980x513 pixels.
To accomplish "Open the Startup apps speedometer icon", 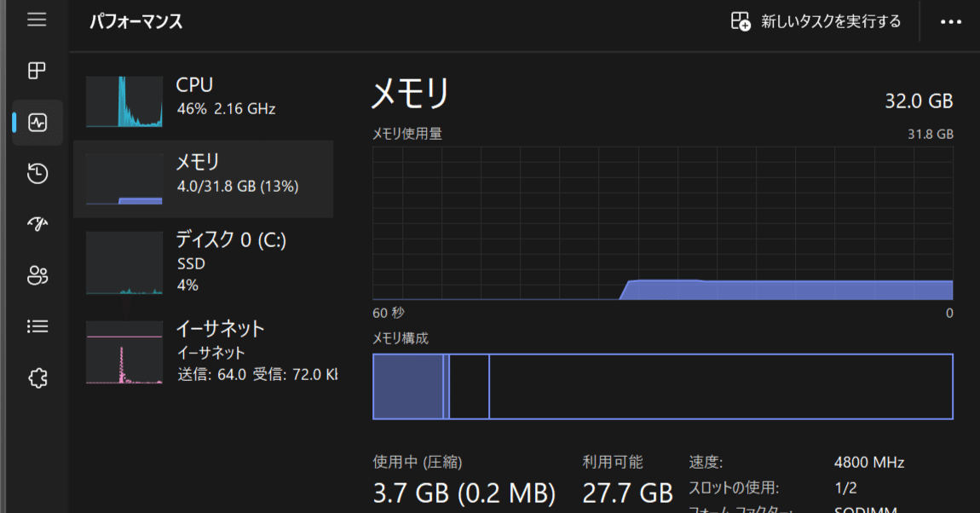I will coord(37,224).
